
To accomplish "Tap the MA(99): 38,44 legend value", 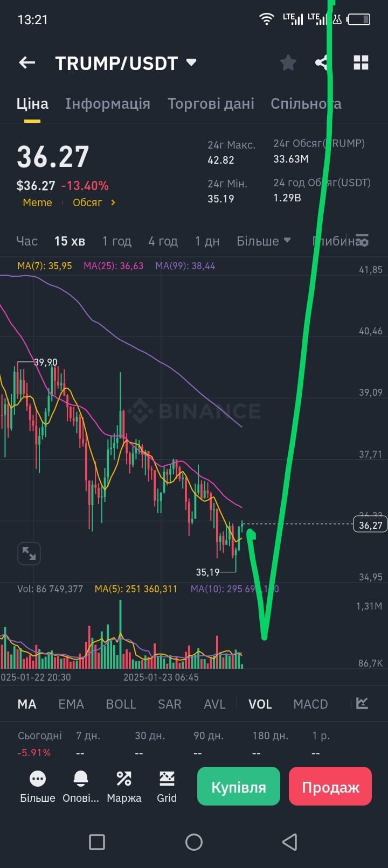I will click(x=185, y=266).
